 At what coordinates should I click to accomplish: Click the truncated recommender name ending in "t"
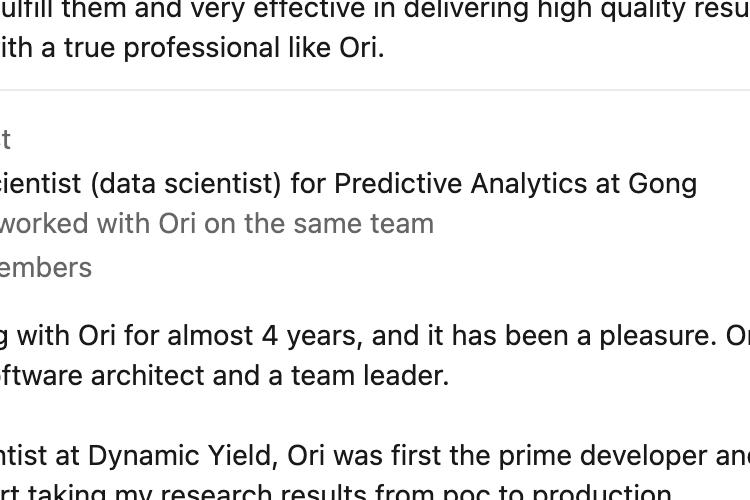click(5, 140)
